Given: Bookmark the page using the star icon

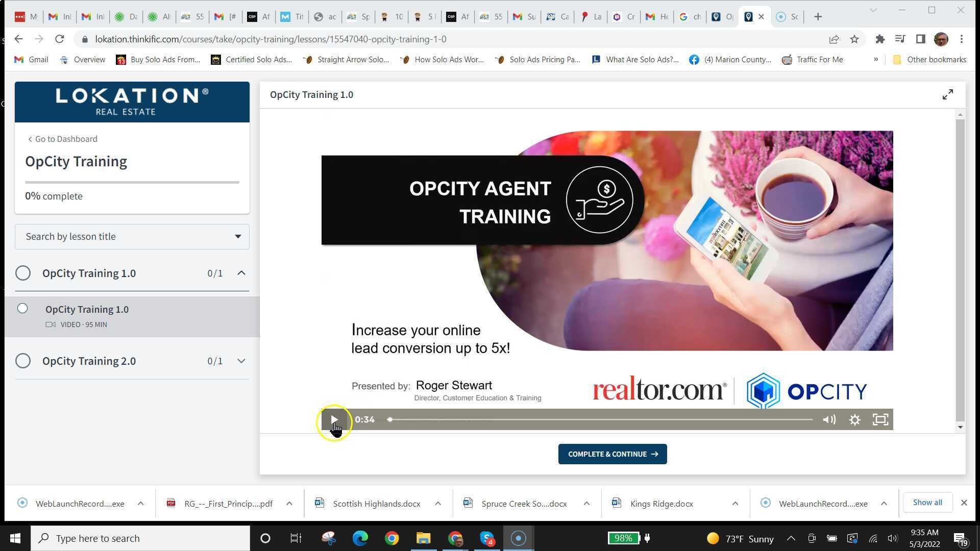Looking at the screenshot, I should [x=854, y=39].
